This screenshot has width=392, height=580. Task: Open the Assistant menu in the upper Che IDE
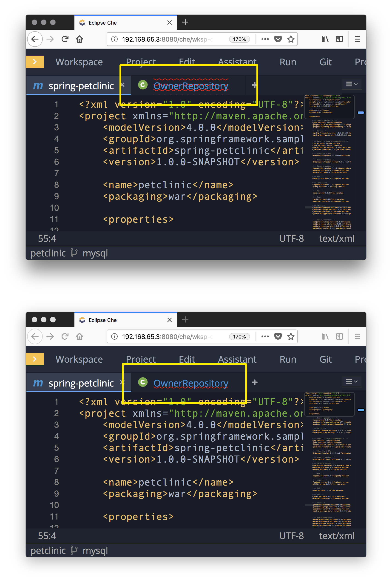click(x=237, y=62)
